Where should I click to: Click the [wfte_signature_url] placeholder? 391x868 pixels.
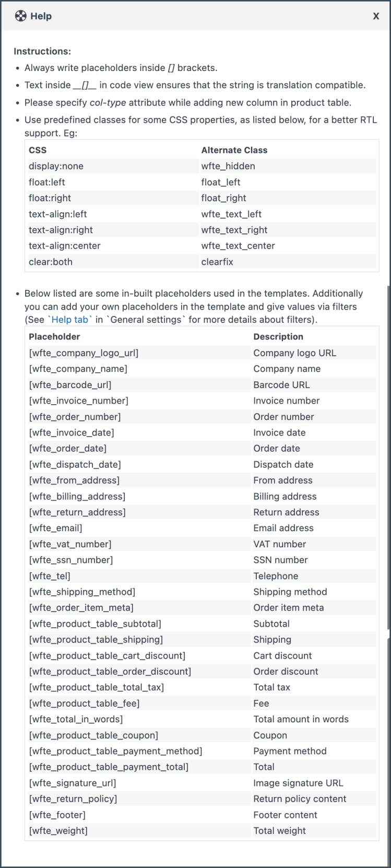click(x=73, y=783)
